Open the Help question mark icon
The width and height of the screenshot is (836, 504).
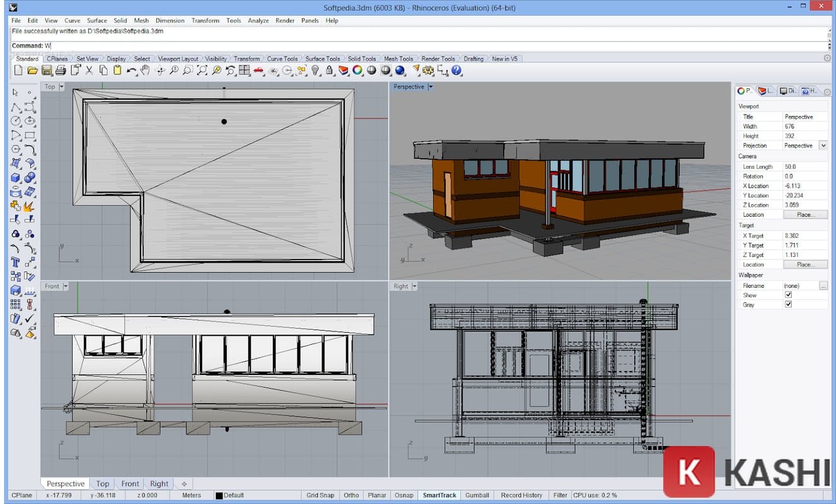point(457,71)
